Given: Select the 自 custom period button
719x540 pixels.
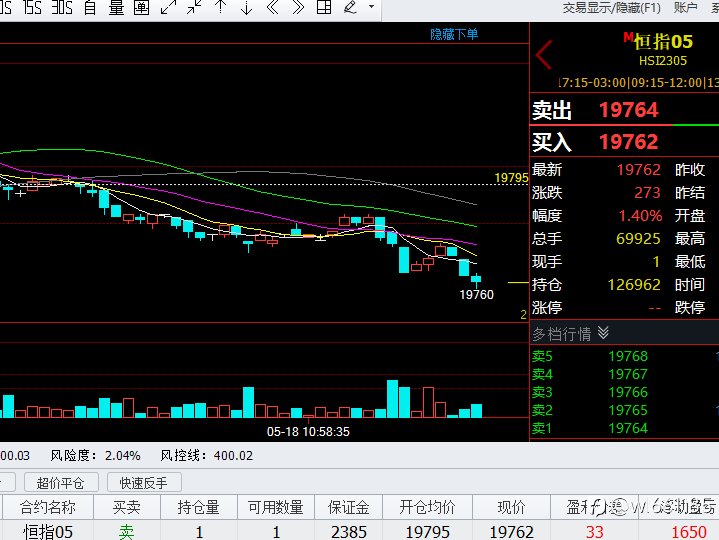Looking at the screenshot, I should (90, 7).
